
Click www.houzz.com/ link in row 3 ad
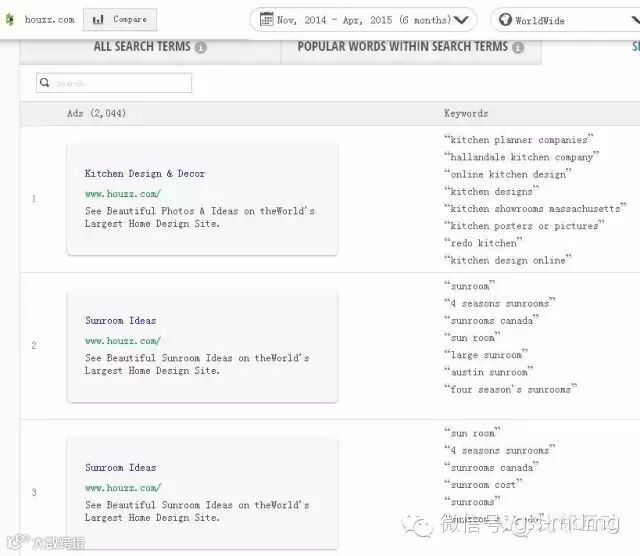tap(123, 488)
